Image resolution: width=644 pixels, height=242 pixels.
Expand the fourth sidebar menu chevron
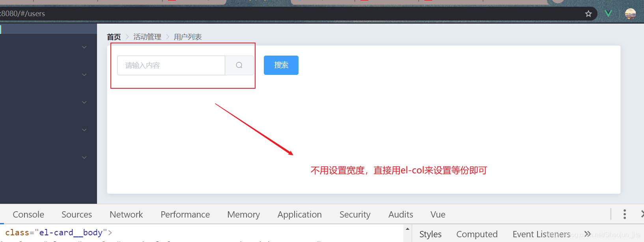click(84, 130)
